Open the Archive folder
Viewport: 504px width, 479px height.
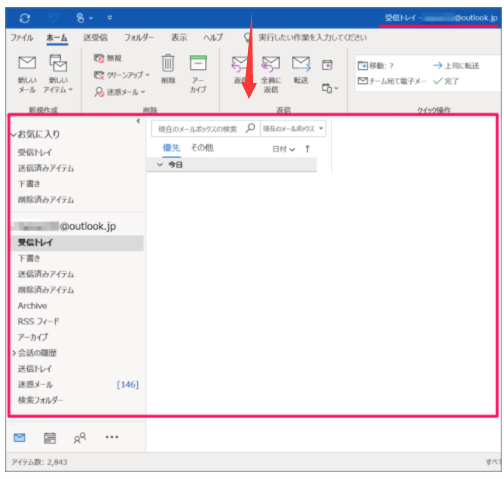[x=32, y=306]
